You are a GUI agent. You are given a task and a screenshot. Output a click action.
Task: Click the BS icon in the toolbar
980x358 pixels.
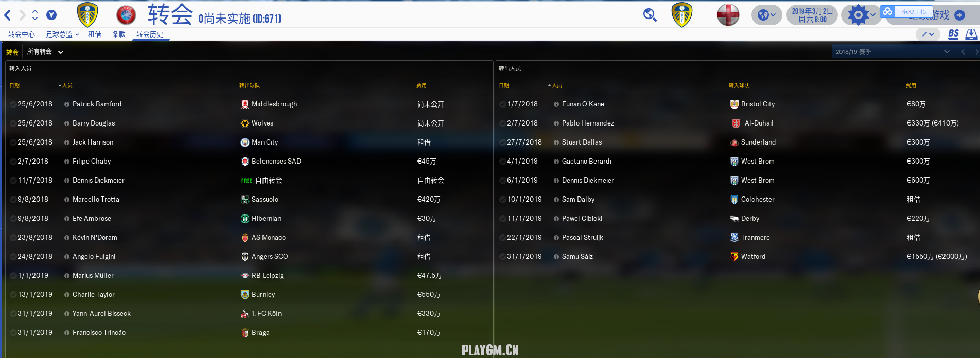(x=953, y=34)
